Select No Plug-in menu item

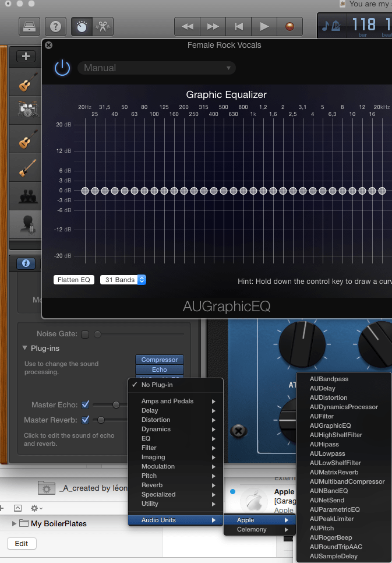(x=176, y=385)
